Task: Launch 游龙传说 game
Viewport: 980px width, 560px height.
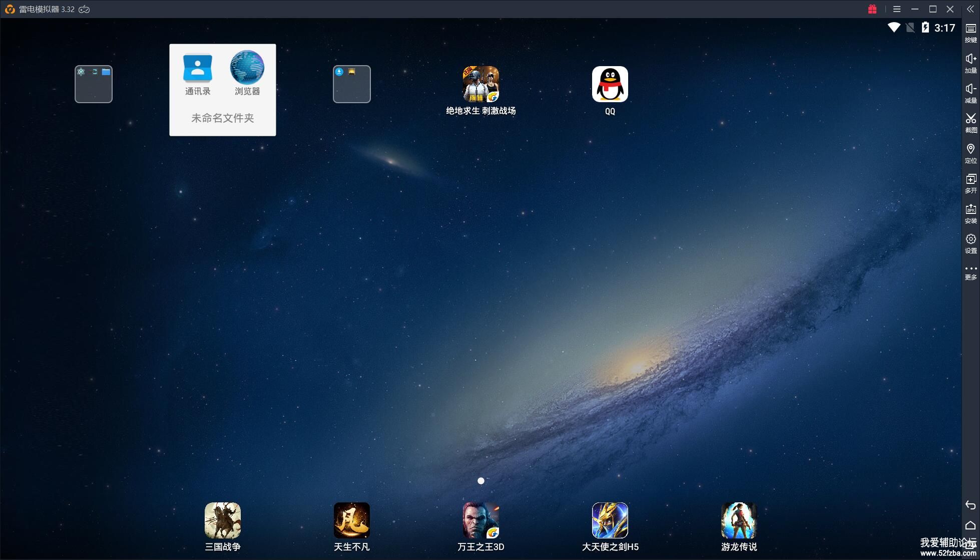Action: point(739,527)
